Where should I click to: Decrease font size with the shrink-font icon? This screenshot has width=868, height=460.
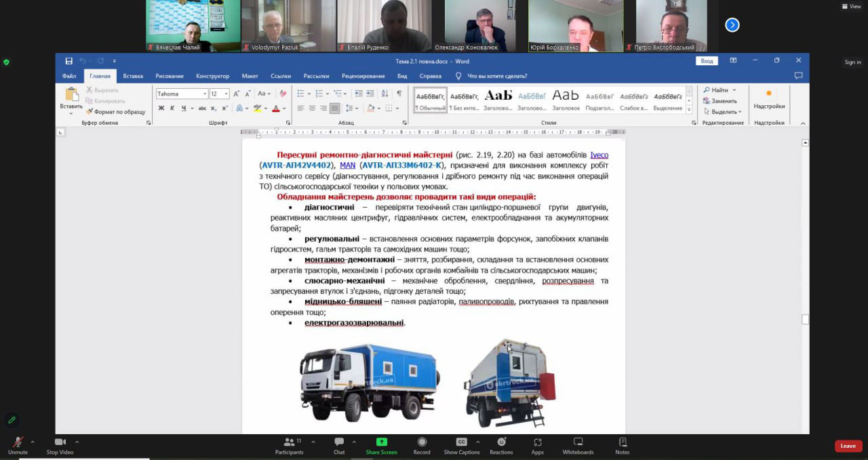(x=248, y=94)
